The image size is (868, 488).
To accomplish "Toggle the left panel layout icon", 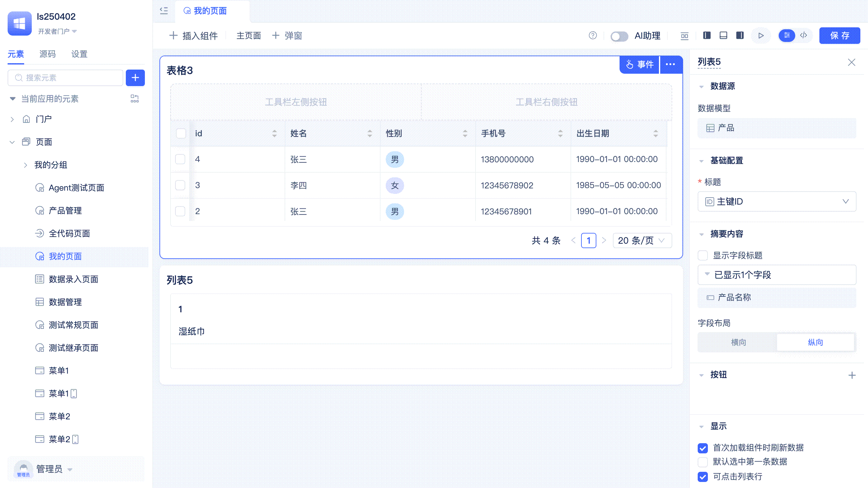I will tap(707, 35).
